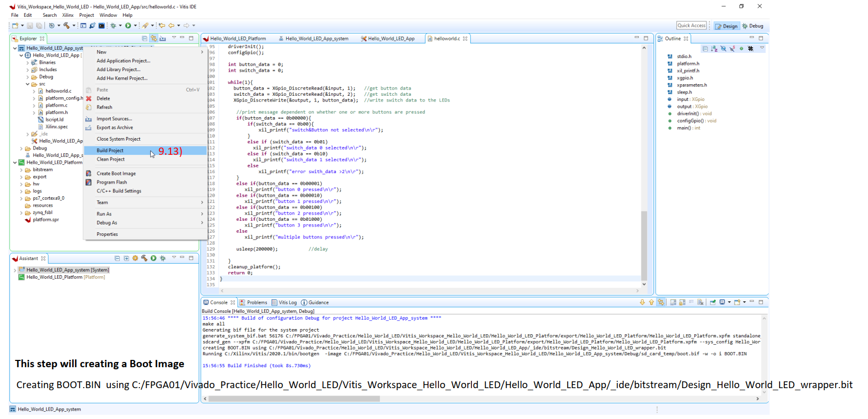This screenshot has width=868, height=419.
Task: Open Outline view menu triangle
Action: click(x=762, y=48)
